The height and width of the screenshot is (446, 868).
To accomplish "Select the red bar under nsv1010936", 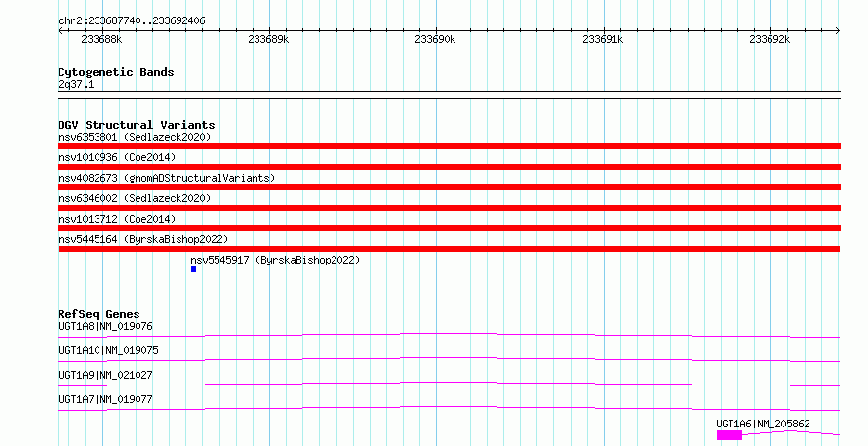I will point(449,167).
